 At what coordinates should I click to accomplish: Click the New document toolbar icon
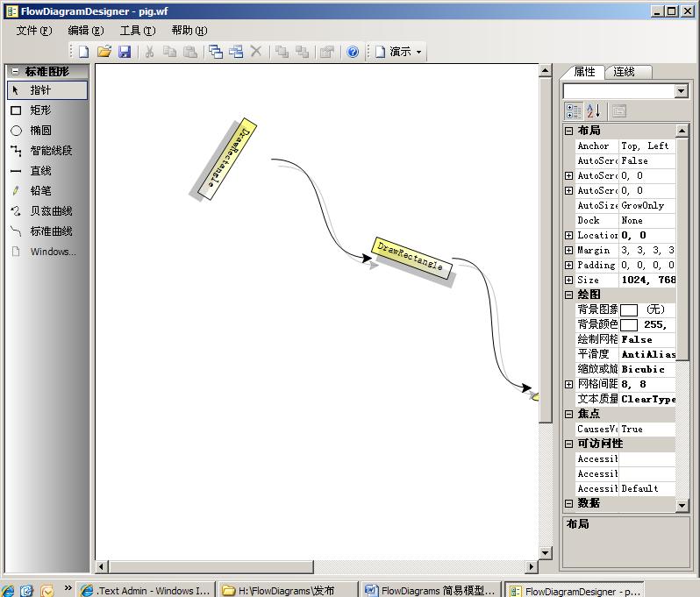(x=84, y=52)
